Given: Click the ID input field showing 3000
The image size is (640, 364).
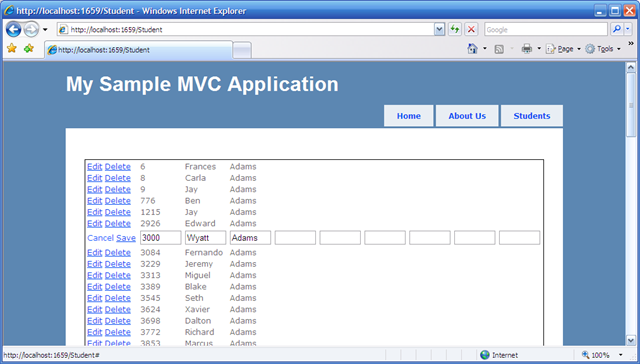Looking at the screenshot, I should click(x=160, y=237).
